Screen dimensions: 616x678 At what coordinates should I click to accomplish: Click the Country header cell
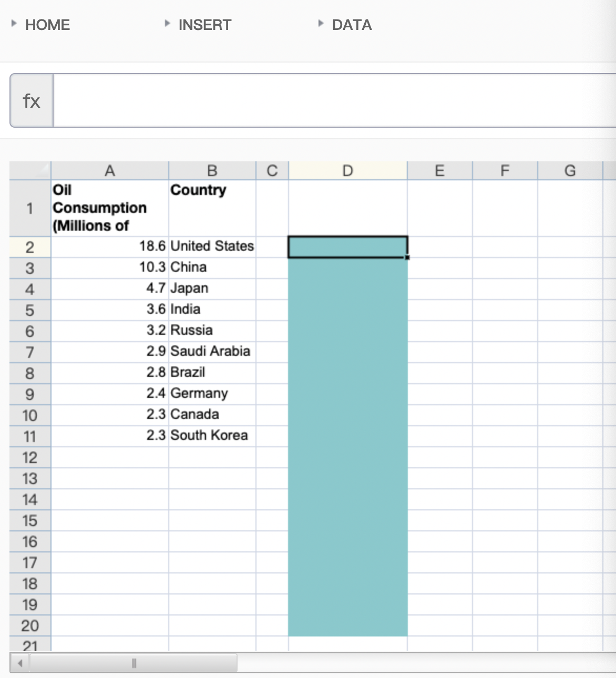(212, 208)
